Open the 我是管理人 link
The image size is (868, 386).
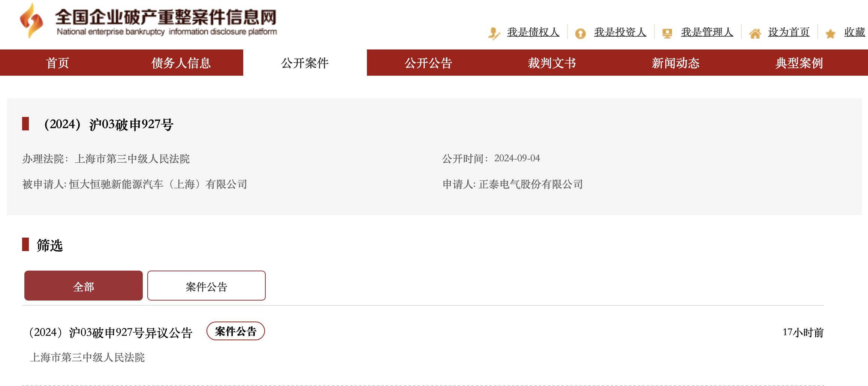(707, 32)
